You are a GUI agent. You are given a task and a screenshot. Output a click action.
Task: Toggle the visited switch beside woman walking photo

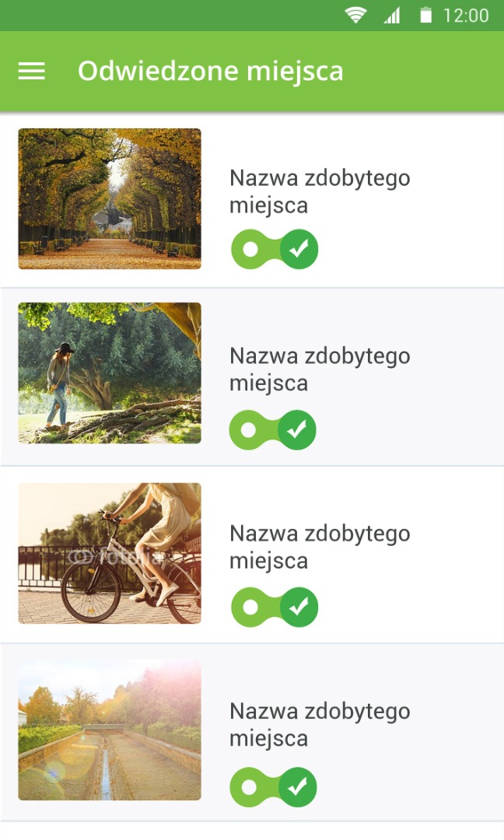tap(273, 430)
